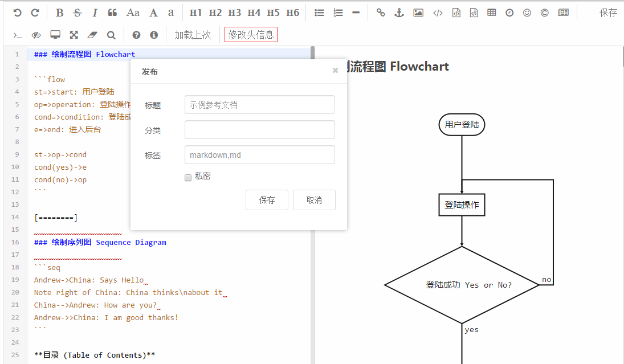The height and width of the screenshot is (364, 624).
Task: Apply italic formatting
Action: pos(95,13)
